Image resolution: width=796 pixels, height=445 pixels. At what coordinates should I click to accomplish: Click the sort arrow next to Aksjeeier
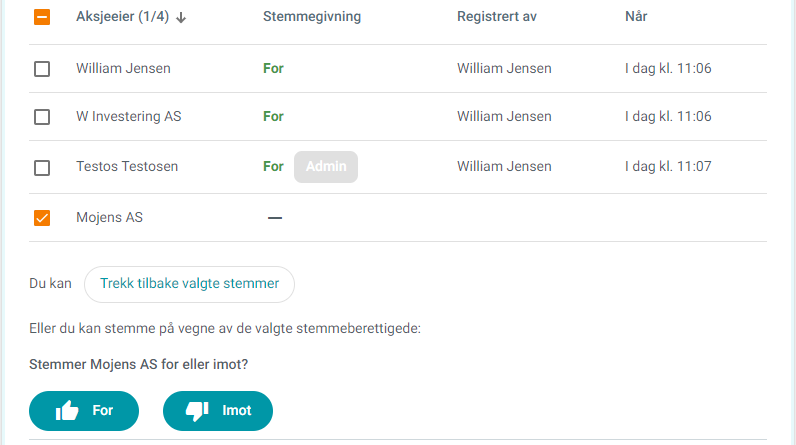click(x=181, y=18)
